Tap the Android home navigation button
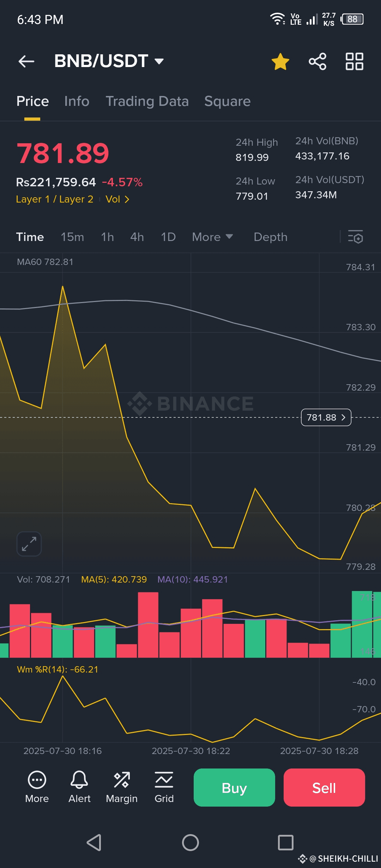Viewport: 381px width, 868px height. click(x=190, y=843)
